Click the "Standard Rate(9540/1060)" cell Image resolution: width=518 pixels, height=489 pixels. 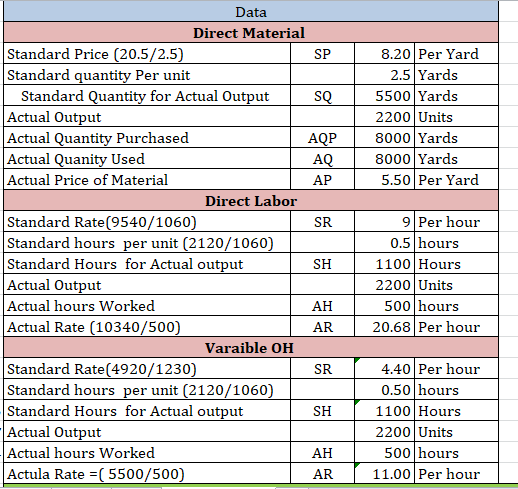[147, 222]
